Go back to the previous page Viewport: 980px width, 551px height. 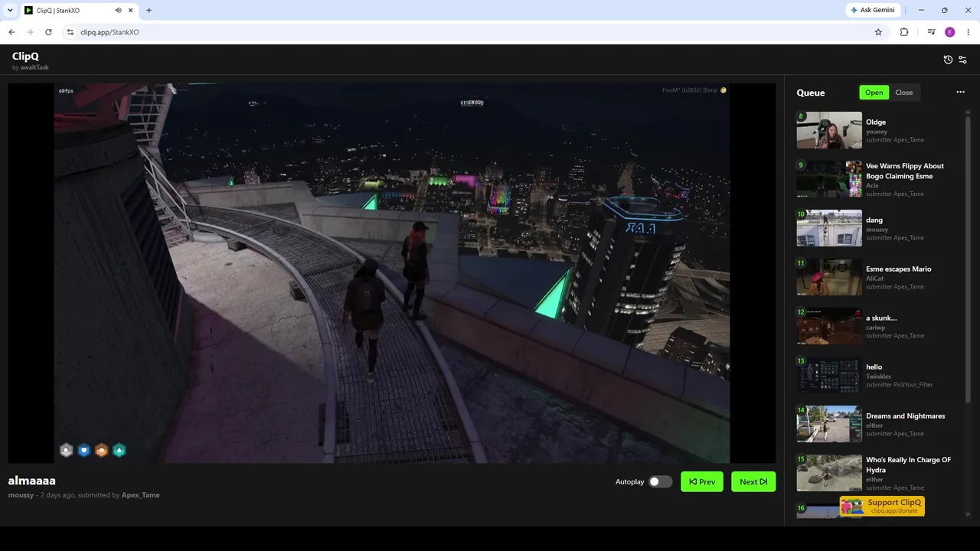[11, 32]
